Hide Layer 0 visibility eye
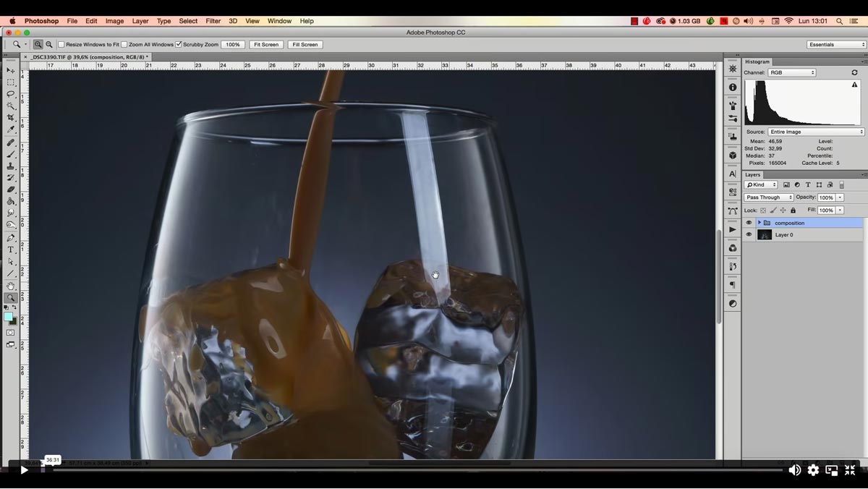 749,235
